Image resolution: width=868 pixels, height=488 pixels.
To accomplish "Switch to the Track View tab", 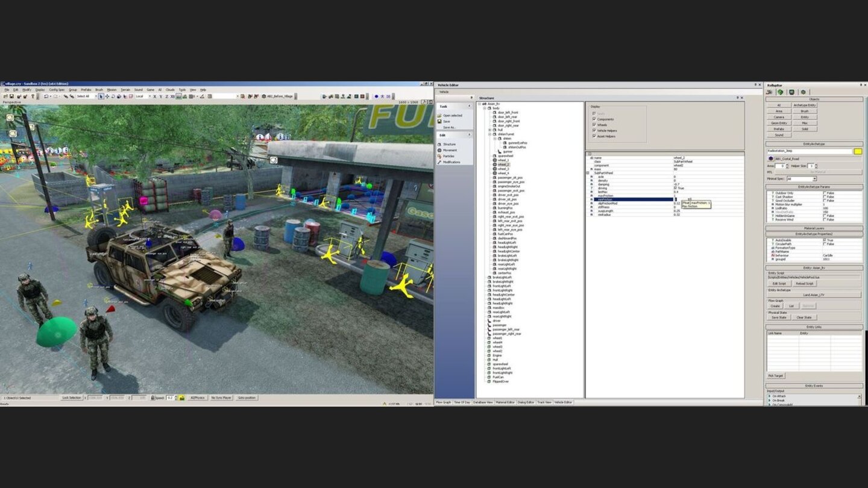I will (x=544, y=402).
